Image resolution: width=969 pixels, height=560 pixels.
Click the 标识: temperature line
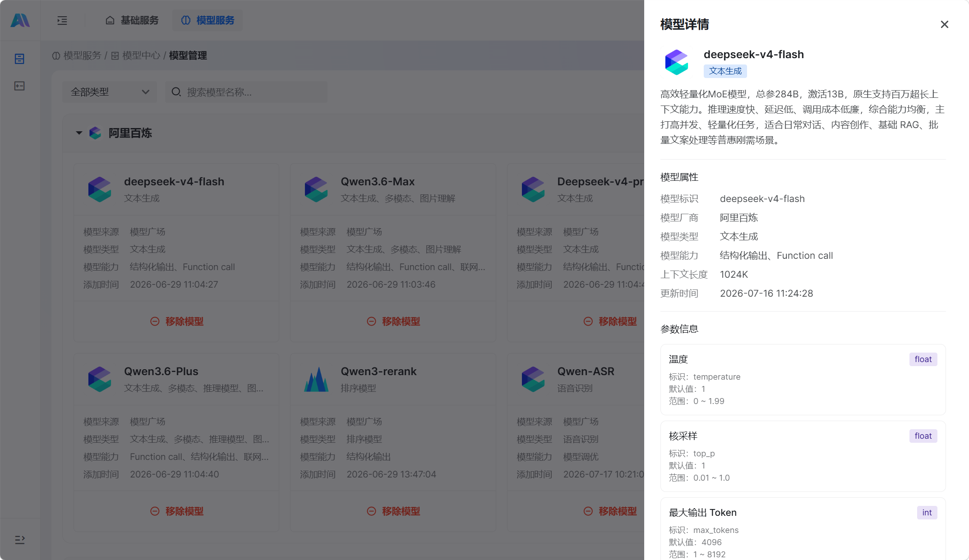[x=705, y=377]
